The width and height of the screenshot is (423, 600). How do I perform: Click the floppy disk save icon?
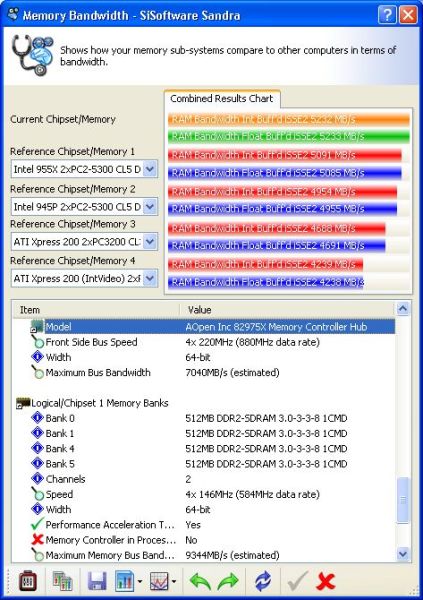pyautogui.click(x=97, y=581)
